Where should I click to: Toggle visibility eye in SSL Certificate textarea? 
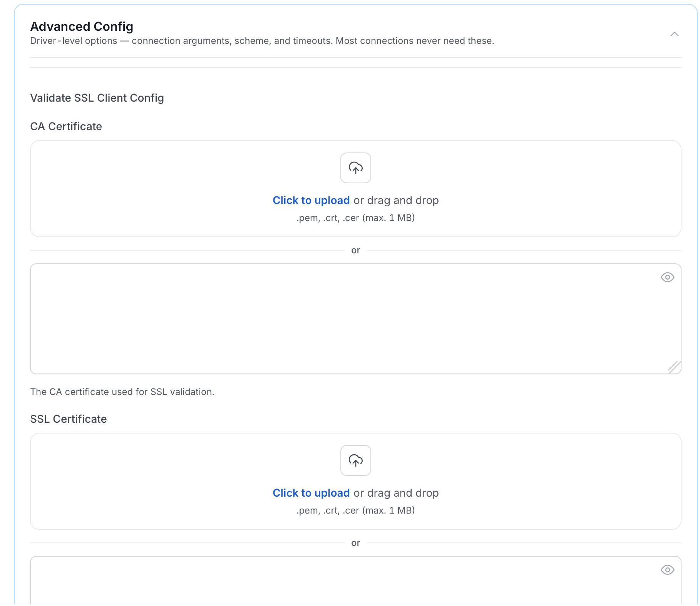[667, 570]
